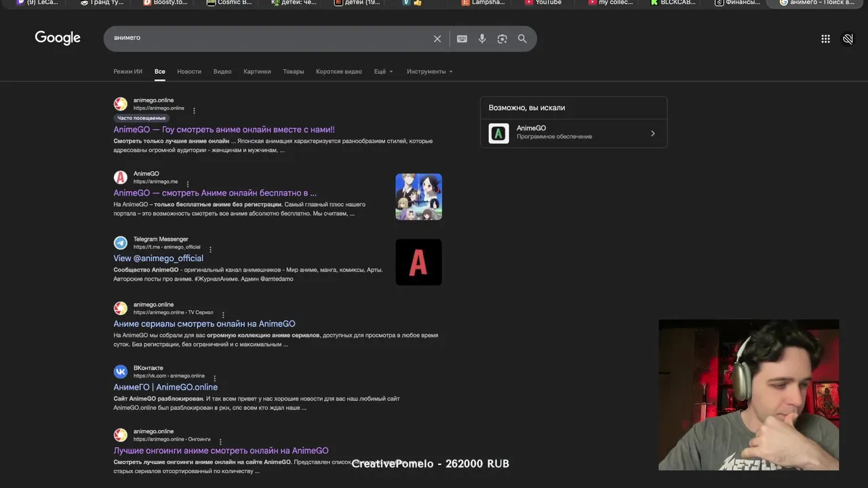Click the 'https://t.me › animego_official' breadcrumb
Viewport: 868px width, 488px height.
[x=167, y=247]
